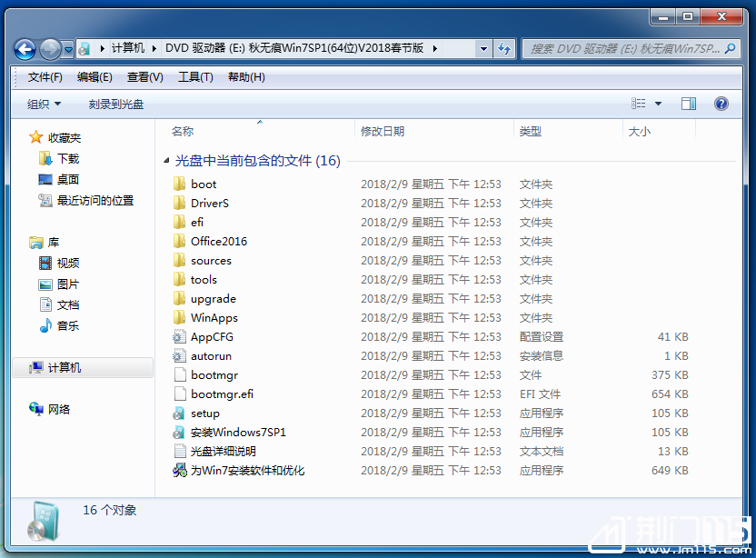Screen dimensions: 756x558
Task: Click 刻录到光盘 toolbar button
Action: [x=115, y=105]
